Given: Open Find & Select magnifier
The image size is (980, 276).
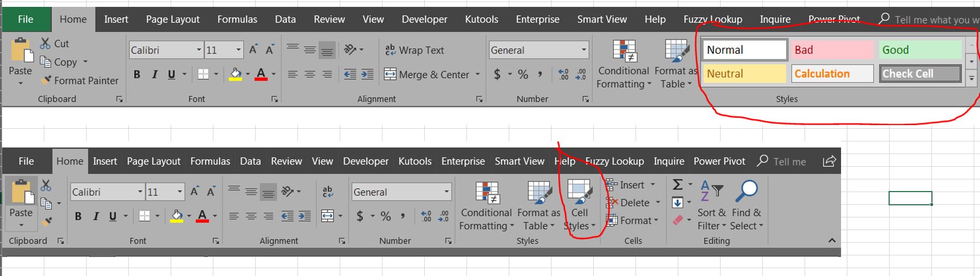Looking at the screenshot, I should coord(746,206).
